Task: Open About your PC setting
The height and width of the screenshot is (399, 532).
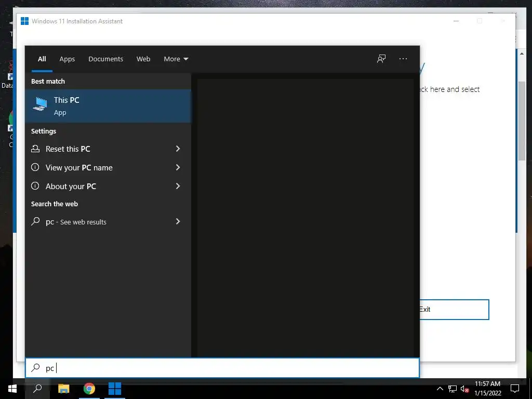Action: click(x=108, y=186)
